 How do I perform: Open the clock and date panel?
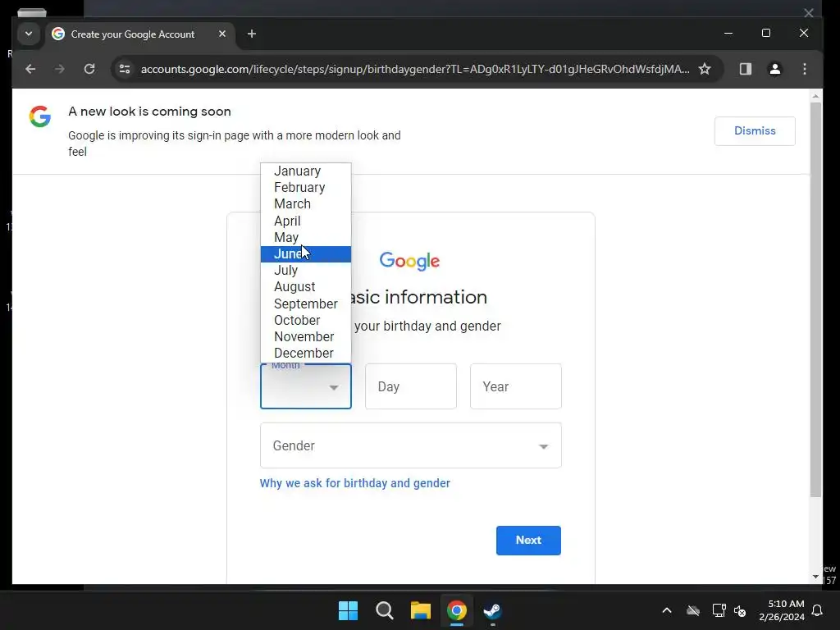click(782, 610)
